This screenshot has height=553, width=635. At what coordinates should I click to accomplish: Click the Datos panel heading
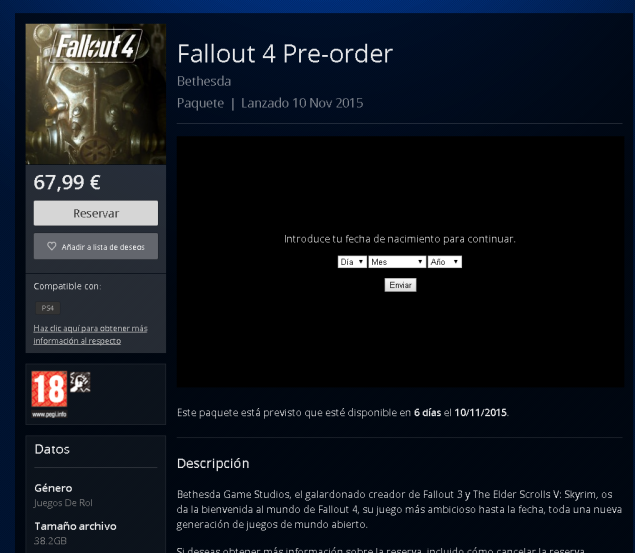[x=52, y=449]
